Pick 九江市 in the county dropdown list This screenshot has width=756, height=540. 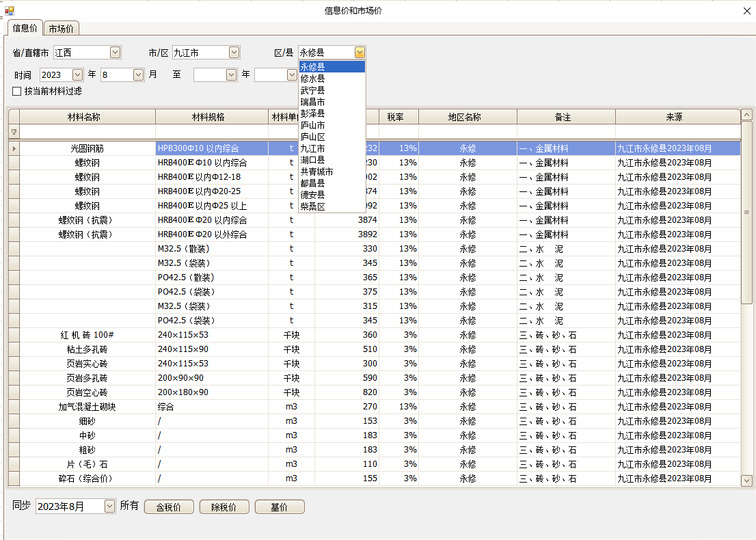coord(332,148)
